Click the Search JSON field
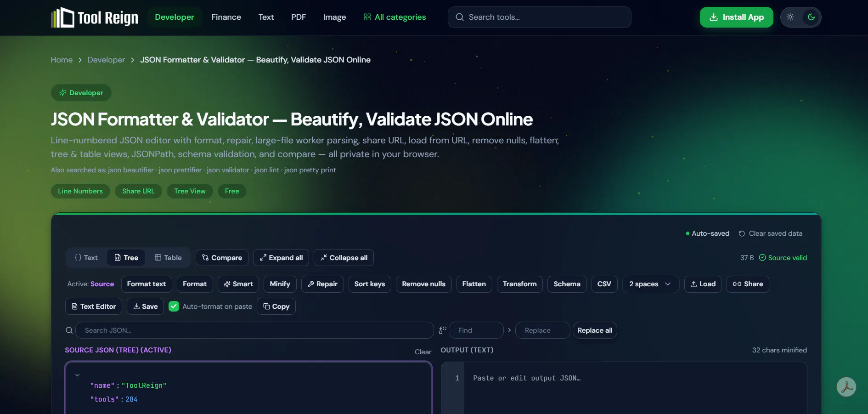Image resolution: width=868 pixels, height=414 pixels. (x=254, y=330)
